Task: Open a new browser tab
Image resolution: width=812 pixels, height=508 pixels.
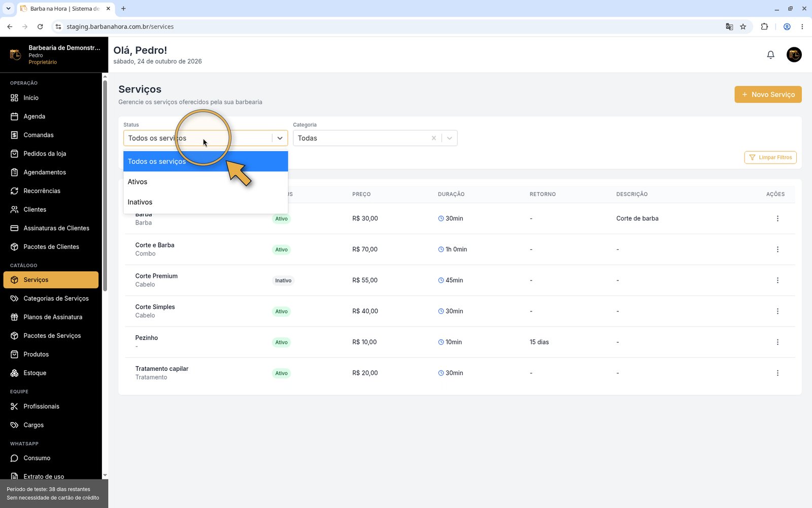Action: [123, 9]
